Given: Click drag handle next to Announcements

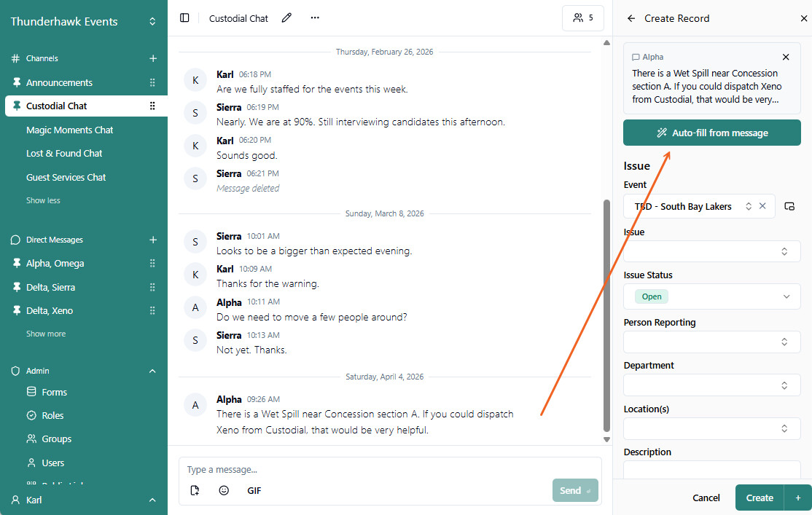Looking at the screenshot, I should [152, 82].
